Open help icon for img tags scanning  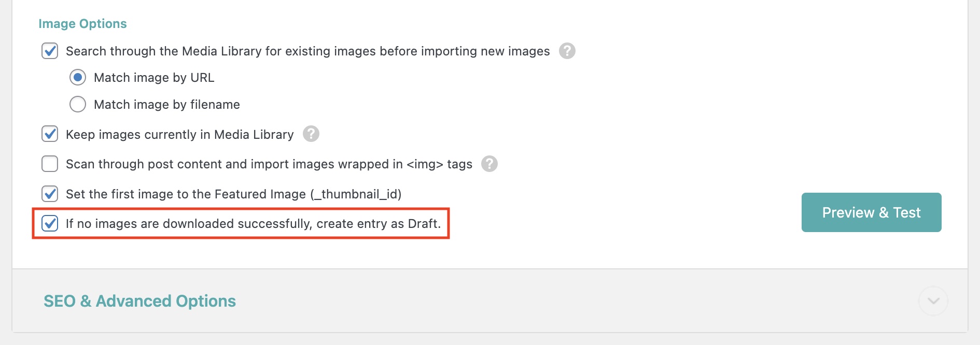click(x=489, y=164)
